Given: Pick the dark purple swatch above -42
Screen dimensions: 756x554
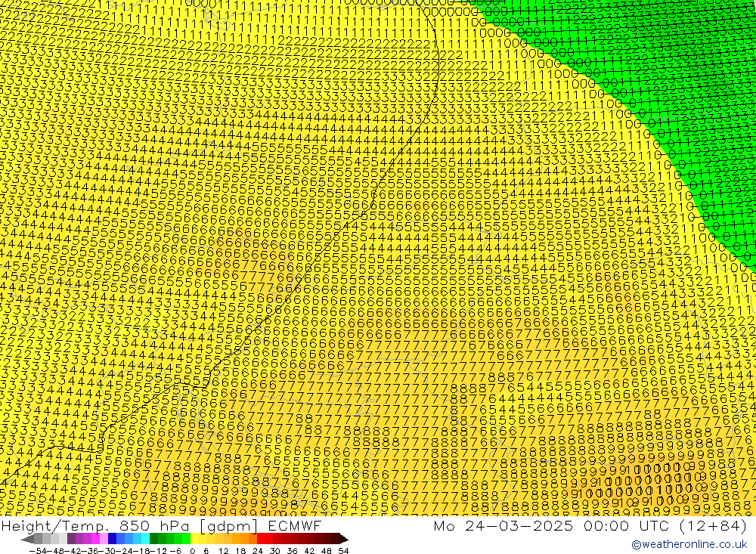Looking at the screenshot, I should 71,539.
